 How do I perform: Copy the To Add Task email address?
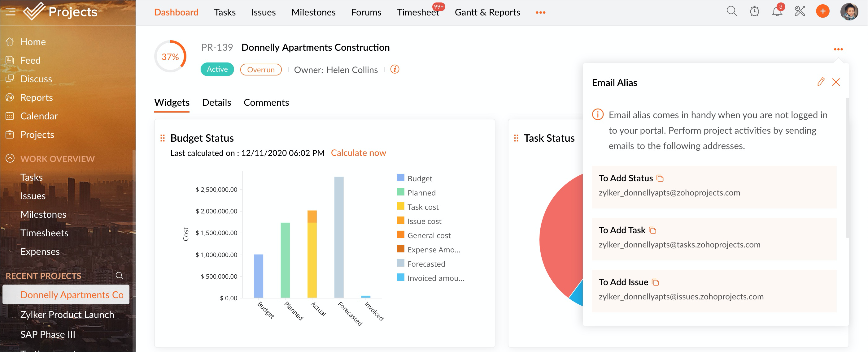pos(653,230)
